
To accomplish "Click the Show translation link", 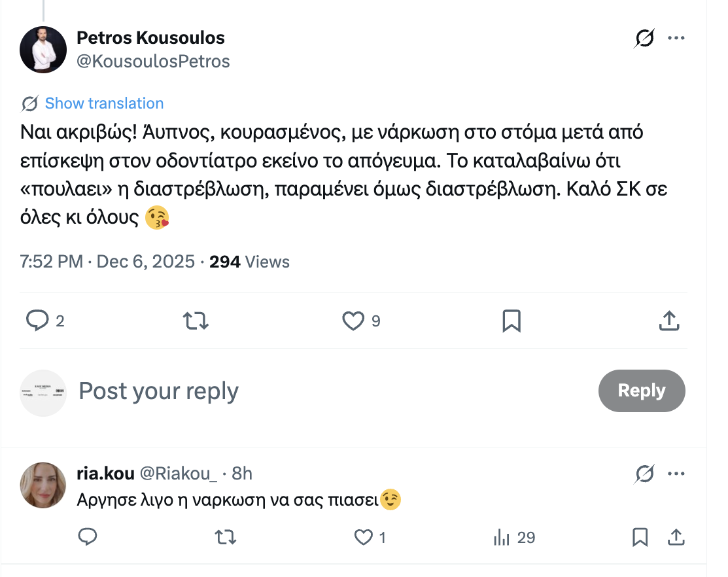I will pyautogui.click(x=103, y=103).
